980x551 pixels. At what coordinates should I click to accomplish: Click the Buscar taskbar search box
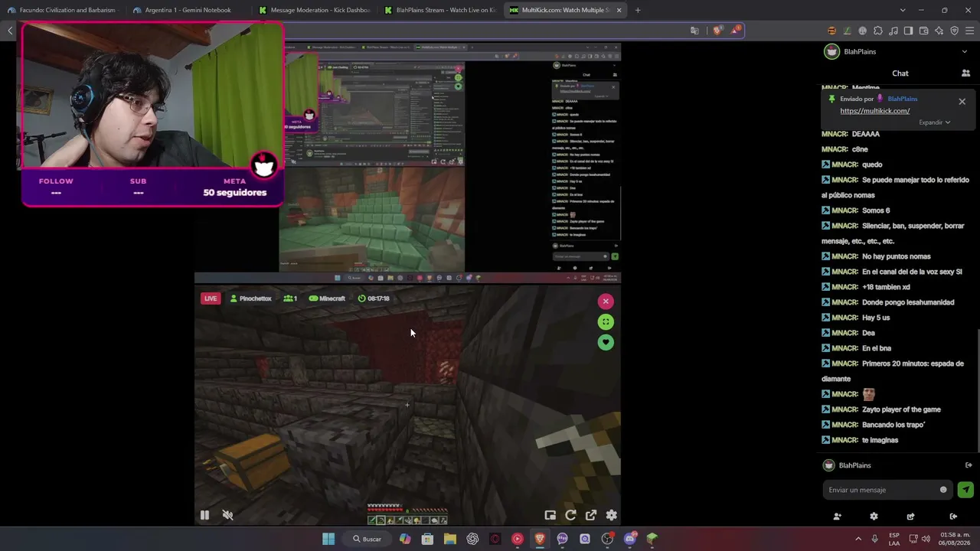click(x=367, y=539)
